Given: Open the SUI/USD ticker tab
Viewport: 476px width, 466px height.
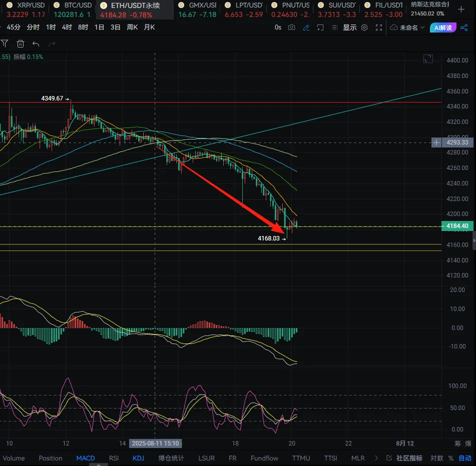Looking at the screenshot, I should [337, 9].
